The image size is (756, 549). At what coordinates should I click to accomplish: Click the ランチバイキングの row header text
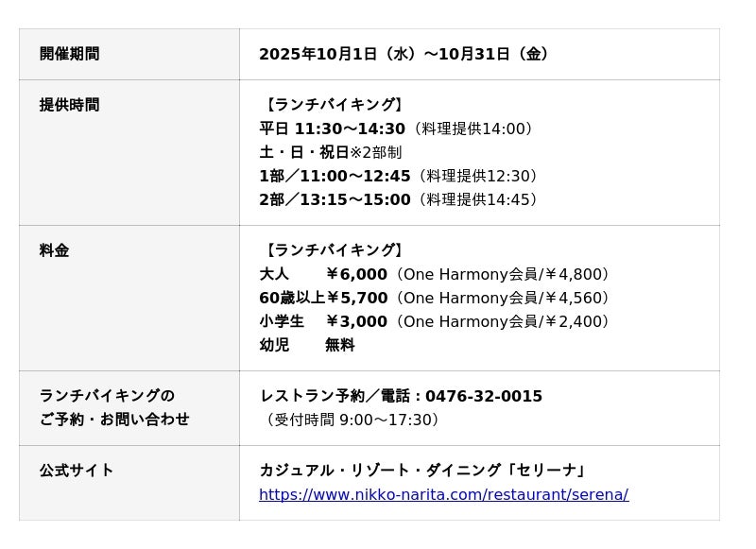(107, 396)
